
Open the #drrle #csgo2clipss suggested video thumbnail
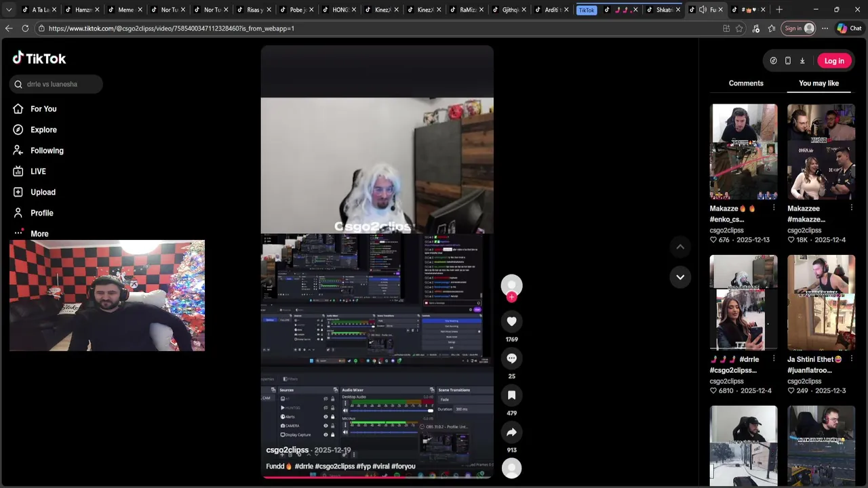tap(744, 302)
